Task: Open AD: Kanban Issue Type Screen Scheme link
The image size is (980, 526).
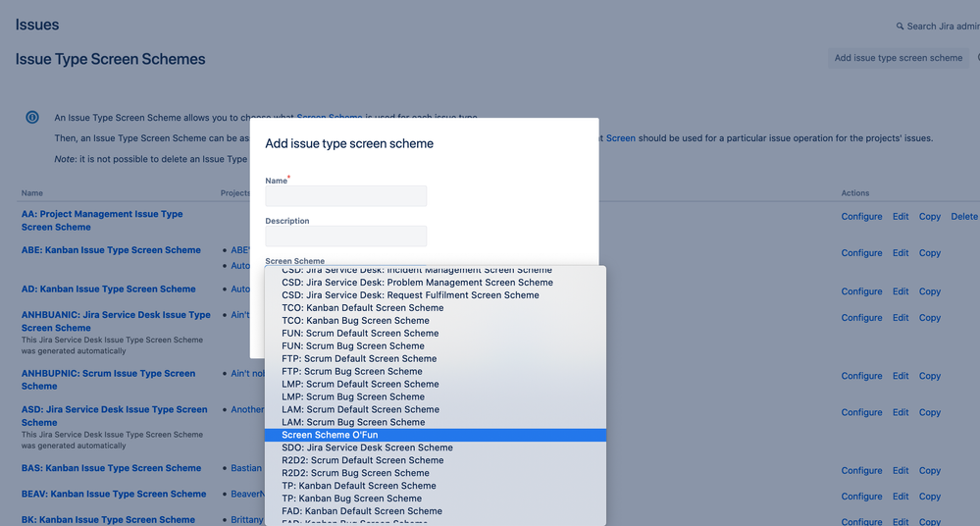Action: tap(108, 289)
